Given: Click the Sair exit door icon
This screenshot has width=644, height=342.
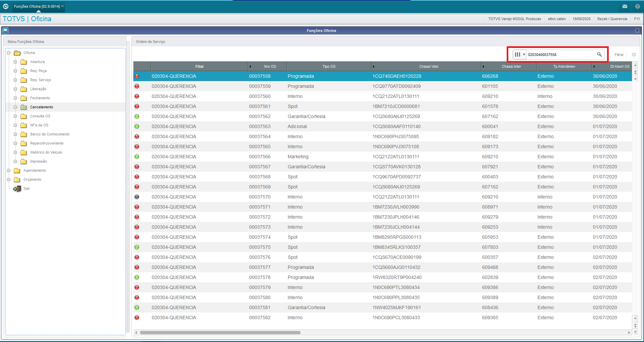Looking at the screenshot, I should click(x=17, y=189).
